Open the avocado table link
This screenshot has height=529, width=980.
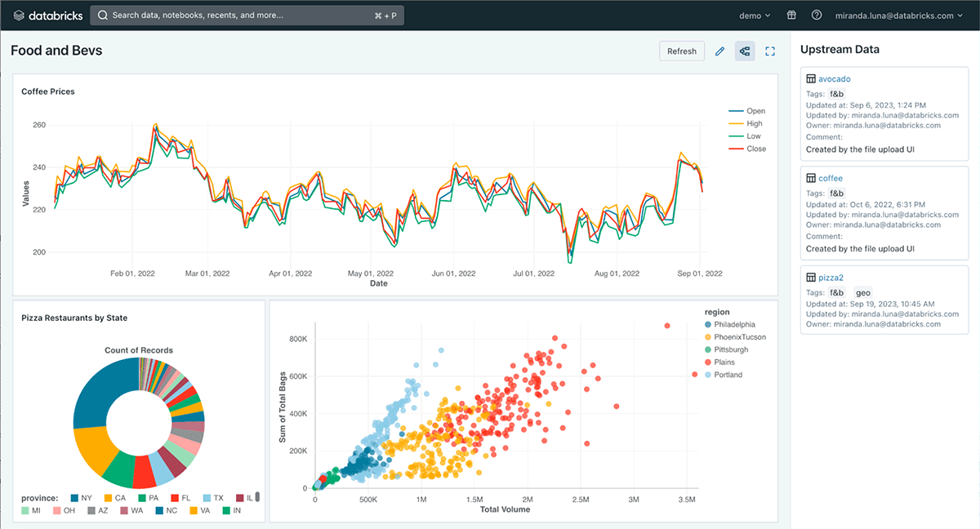coord(835,79)
